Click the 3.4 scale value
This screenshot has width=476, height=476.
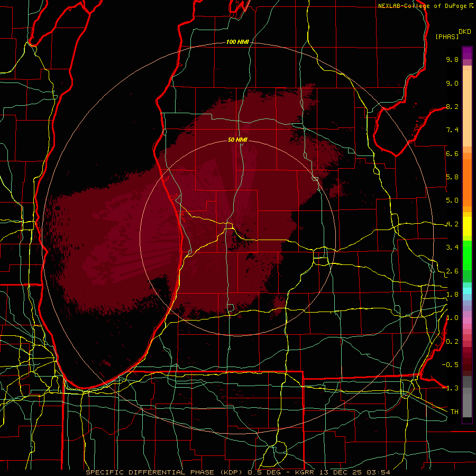pos(452,248)
